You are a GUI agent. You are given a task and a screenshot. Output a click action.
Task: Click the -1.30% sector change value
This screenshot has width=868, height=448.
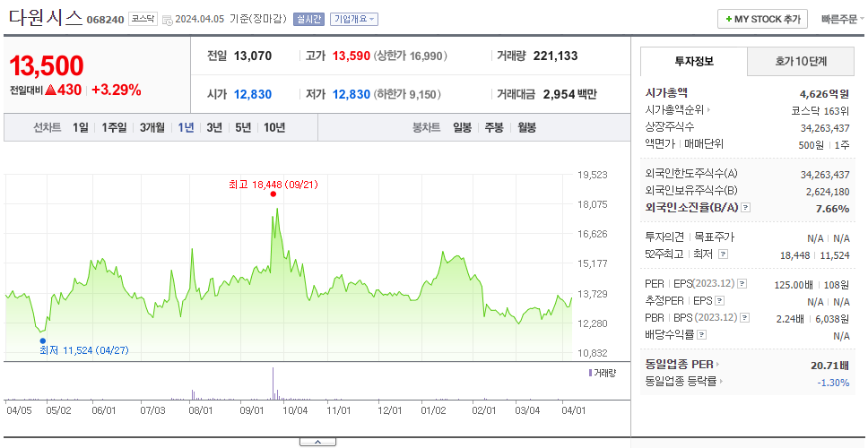click(833, 383)
